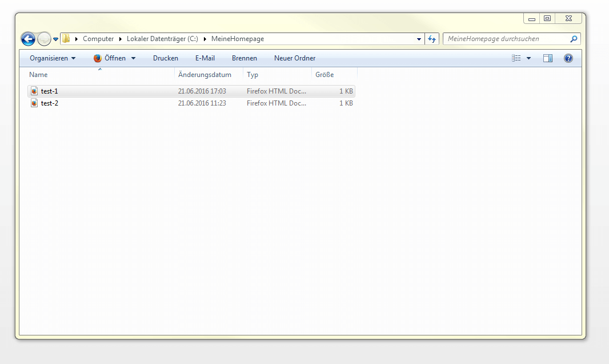Open the view options dropdown arrow
The width and height of the screenshot is (609, 364).
(528, 58)
